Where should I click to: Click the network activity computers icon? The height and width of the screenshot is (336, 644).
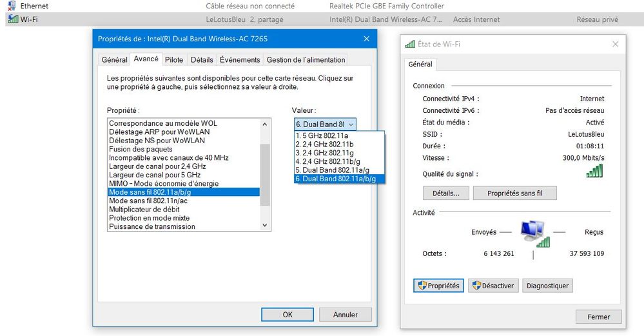(532, 233)
